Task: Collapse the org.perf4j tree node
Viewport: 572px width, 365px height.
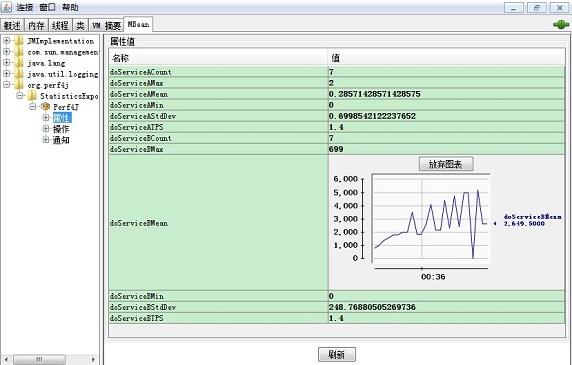Action: tap(6, 85)
